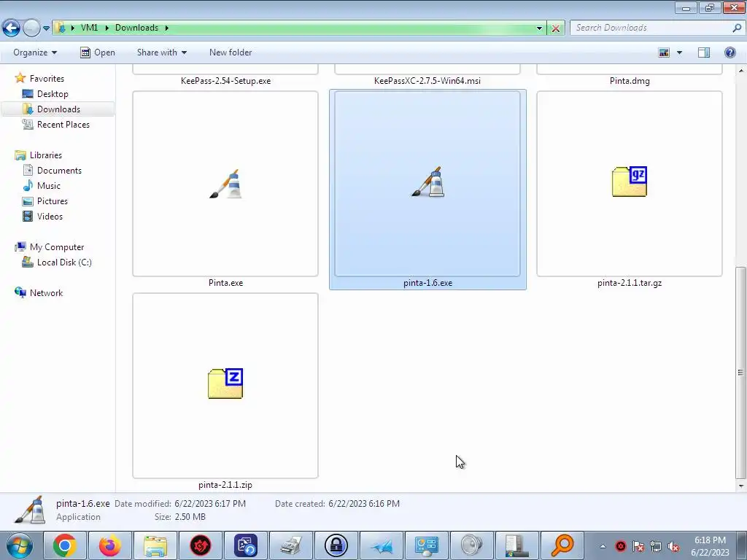Click the muted volume tray icon

coord(673,547)
